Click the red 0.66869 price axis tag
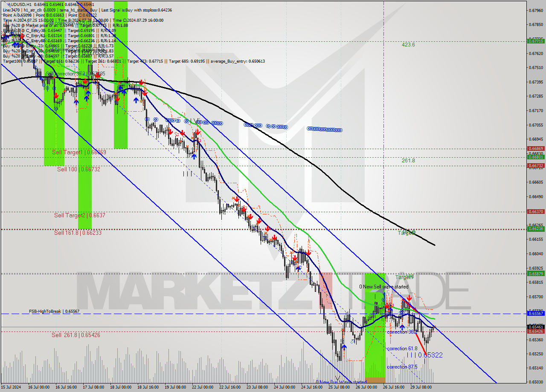This screenshot has height=392, width=546. click(535, 149)
